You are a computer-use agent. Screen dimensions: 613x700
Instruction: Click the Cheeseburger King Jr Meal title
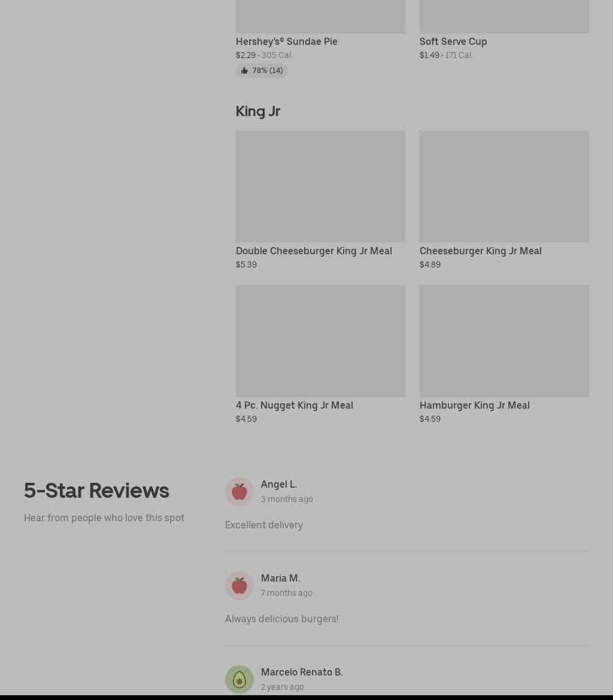click(x=480, y=251)
